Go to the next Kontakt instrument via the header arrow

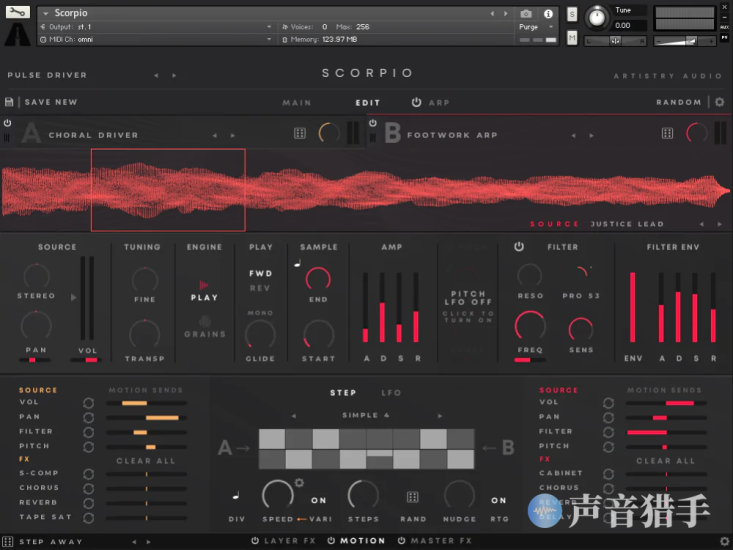tap(506, 14)
